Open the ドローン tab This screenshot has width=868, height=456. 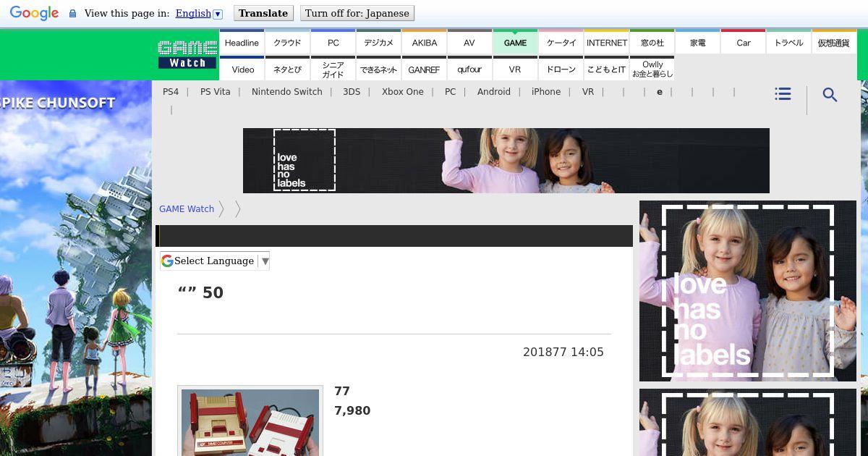coord(561,69)
